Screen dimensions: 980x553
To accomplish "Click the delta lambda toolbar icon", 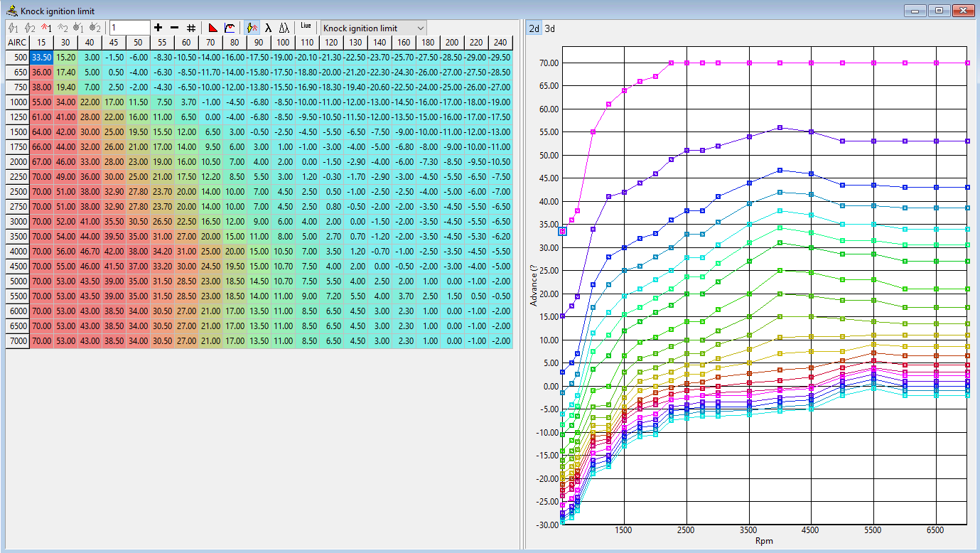I will [x=284, y=28].
